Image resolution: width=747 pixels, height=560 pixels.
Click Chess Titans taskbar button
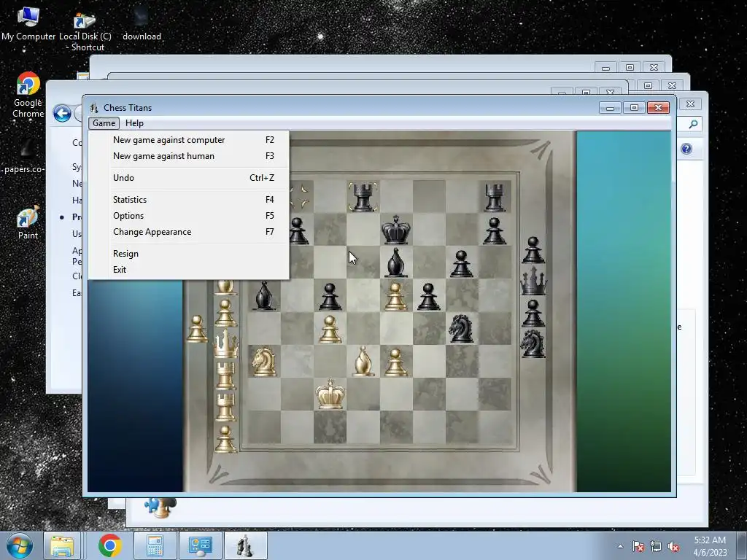(245, 545)
